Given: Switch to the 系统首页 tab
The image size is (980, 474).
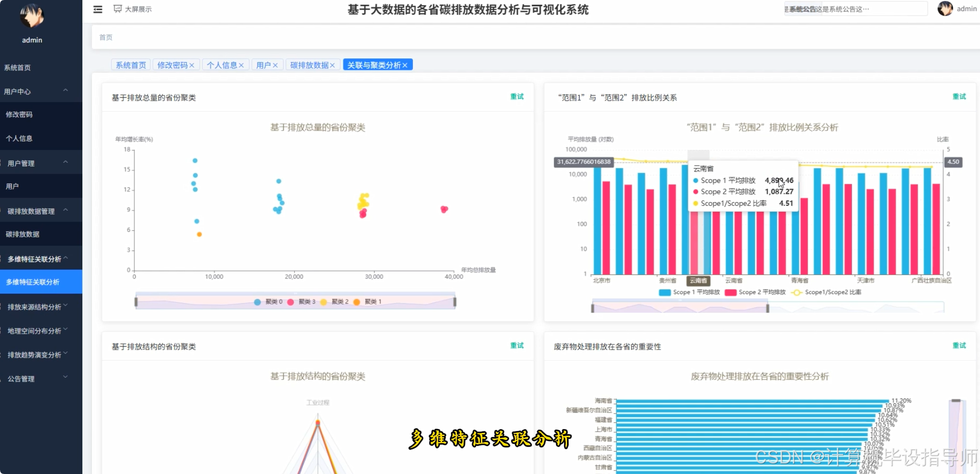Looking at the screenshot, I should (131, 65).
